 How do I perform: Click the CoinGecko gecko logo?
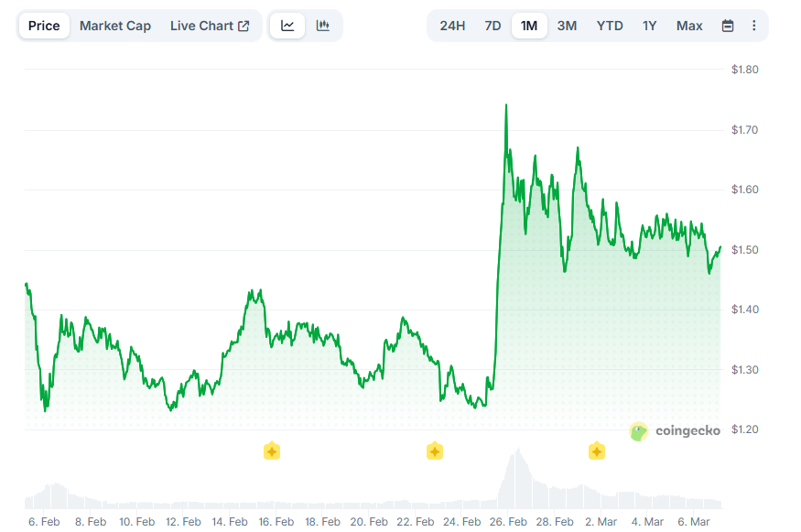[639, 431]
